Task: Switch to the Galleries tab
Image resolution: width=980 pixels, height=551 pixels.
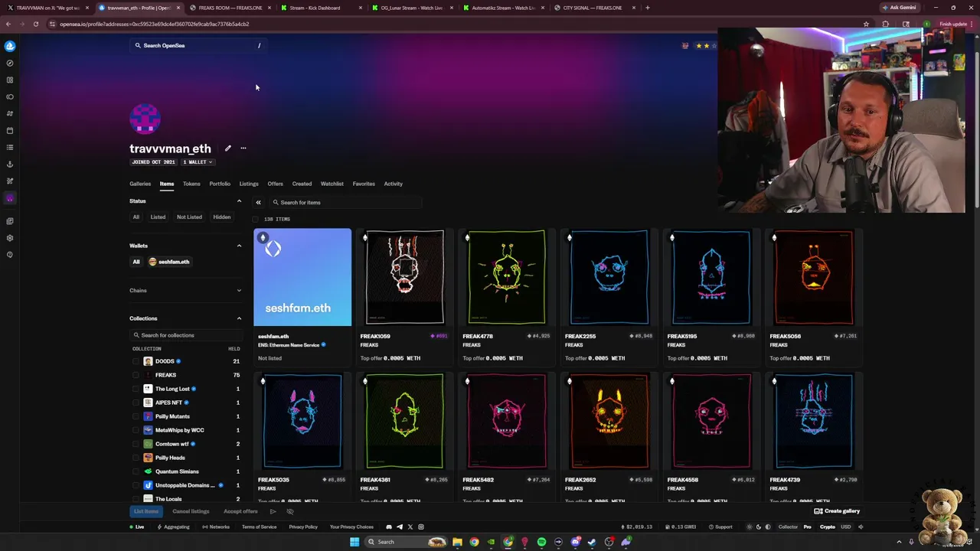Action: 140,184
